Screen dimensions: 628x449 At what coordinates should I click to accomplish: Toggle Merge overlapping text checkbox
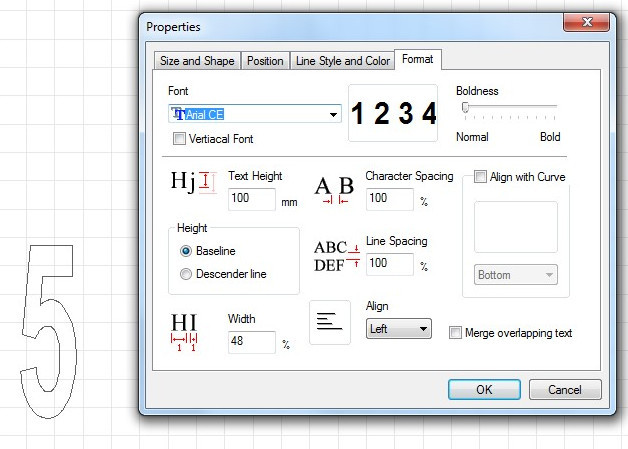click(456, 333)
